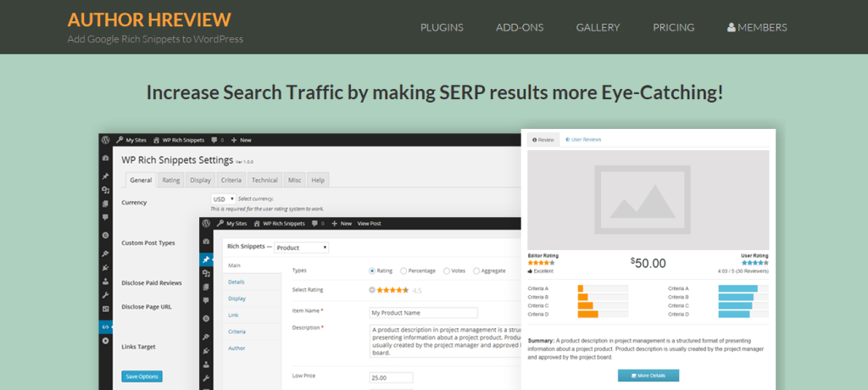Open PLUGINS in the site navigation
Image resolution: width=868 pixels, height=390 pixels.
[442, 27]
